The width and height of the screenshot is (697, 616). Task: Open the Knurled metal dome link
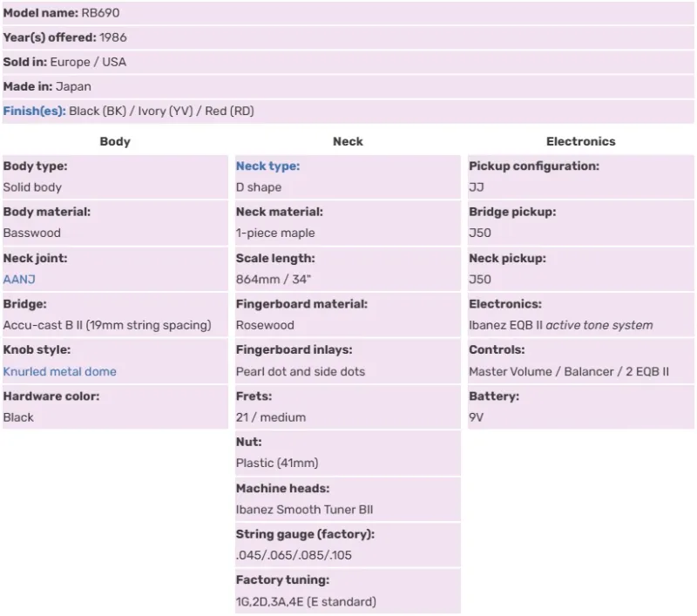[x=59, y=371]
